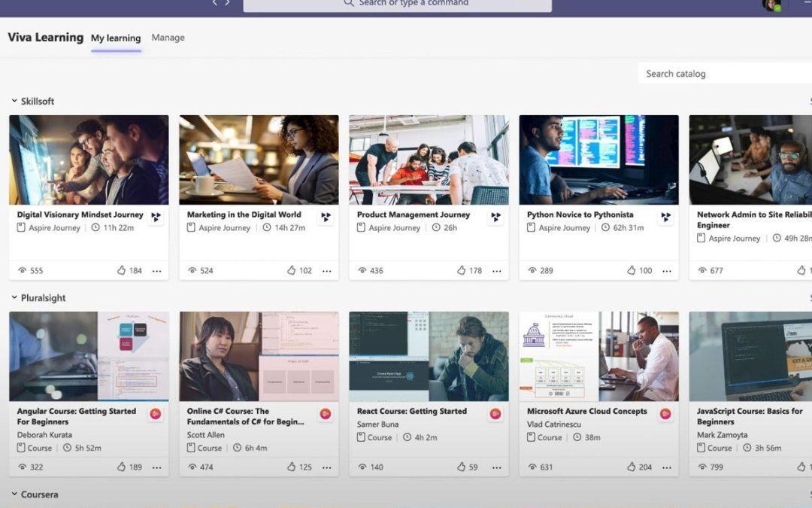812x508 pixels.
Task: Click the Skillsoft provider icon on Product Management Journey
Action: click(x=495, y=217)
